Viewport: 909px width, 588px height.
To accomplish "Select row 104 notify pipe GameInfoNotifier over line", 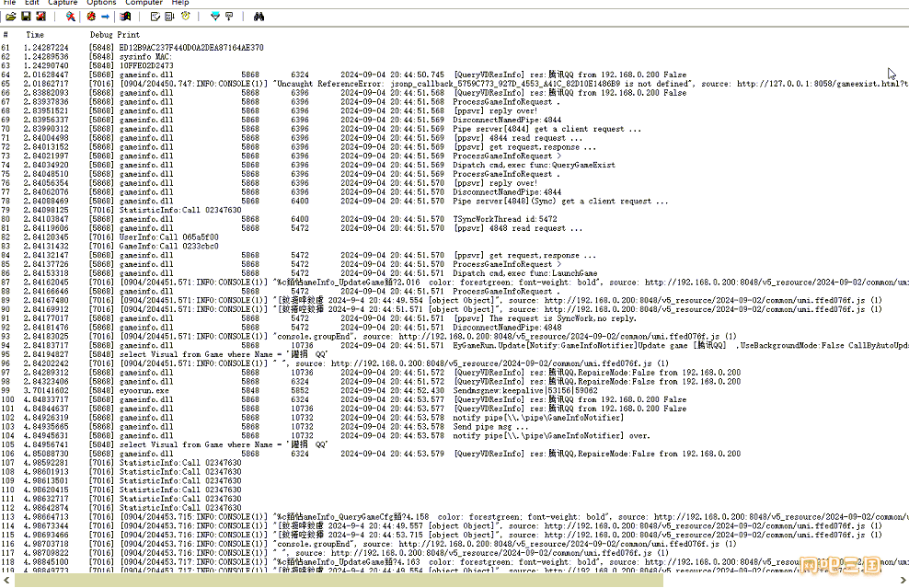I will tap(454, 435).
